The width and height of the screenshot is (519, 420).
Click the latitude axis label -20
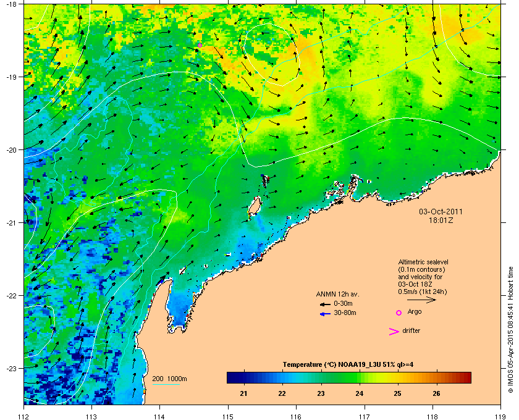coord(11,150)
